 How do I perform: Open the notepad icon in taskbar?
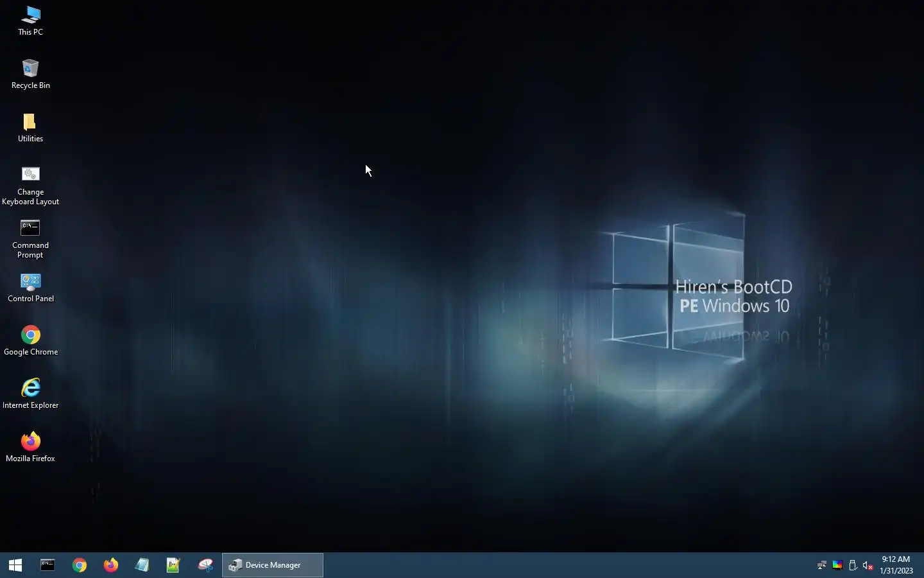point(142,565)
